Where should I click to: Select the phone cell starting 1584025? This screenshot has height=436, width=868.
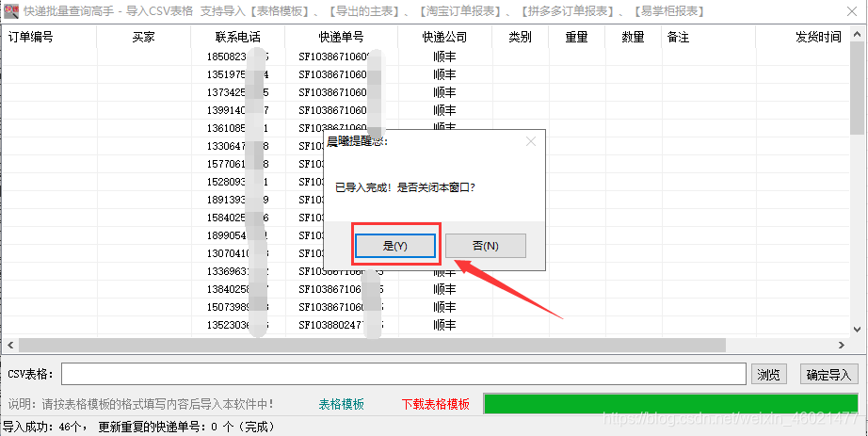[x=238, y=218]
